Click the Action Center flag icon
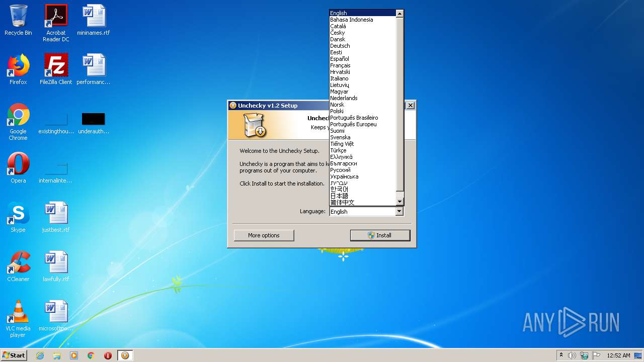 [x=596, y=355]
